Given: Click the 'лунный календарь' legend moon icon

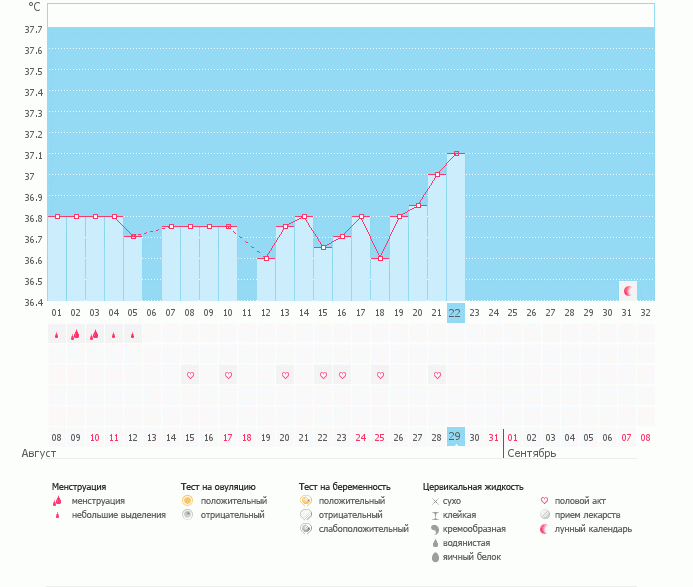Looking at the screenshot, I should 544,528.
